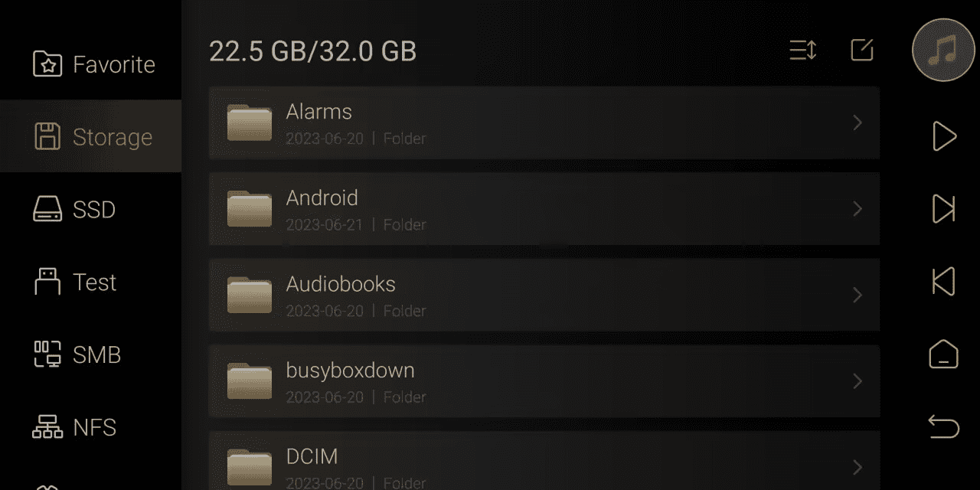This screenshot has height=490, width=980.
Task: Open the music note now-playing button
Action: (943, 51)
